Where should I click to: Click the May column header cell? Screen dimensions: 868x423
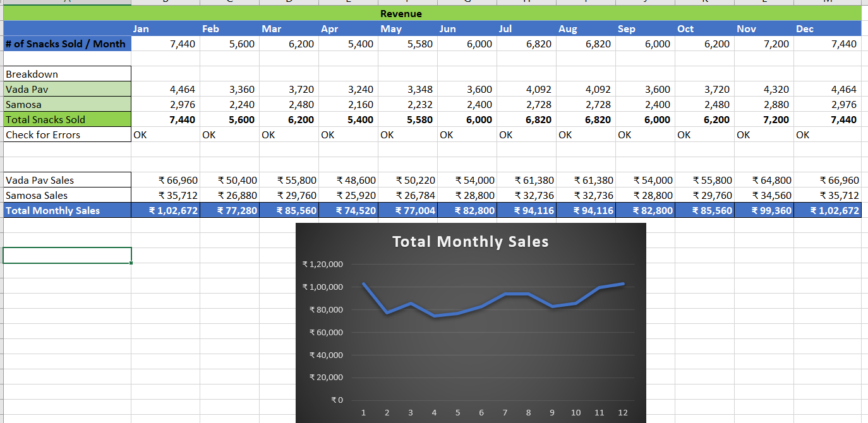pos(407,28)
